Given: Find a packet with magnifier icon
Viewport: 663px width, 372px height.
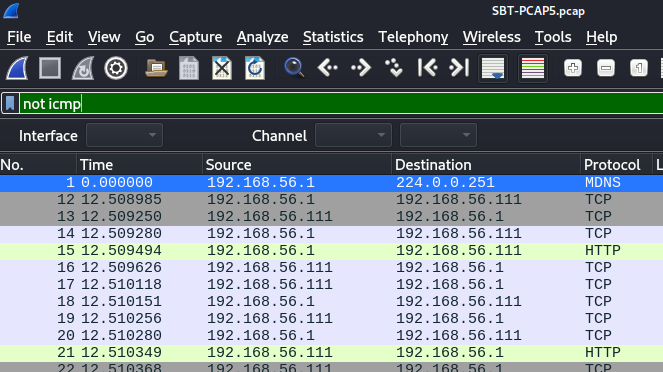Looking at the screenshot, I should coord(294,68).
